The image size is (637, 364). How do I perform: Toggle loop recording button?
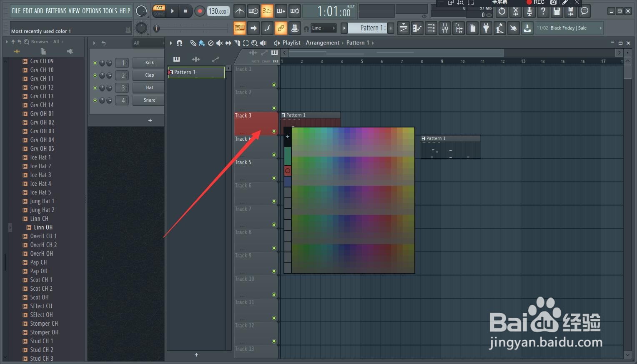[295, 11]
